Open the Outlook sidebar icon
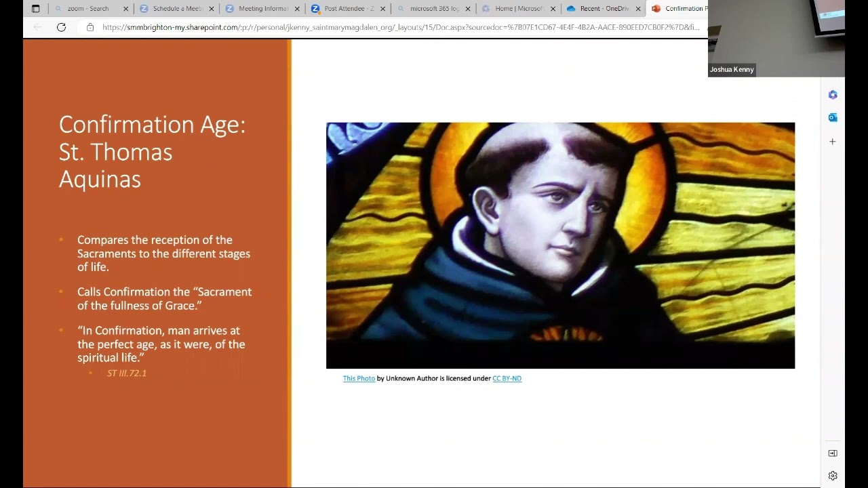This screenshot has width=868, height=488. pyautogui.click(x=833, y=117)
